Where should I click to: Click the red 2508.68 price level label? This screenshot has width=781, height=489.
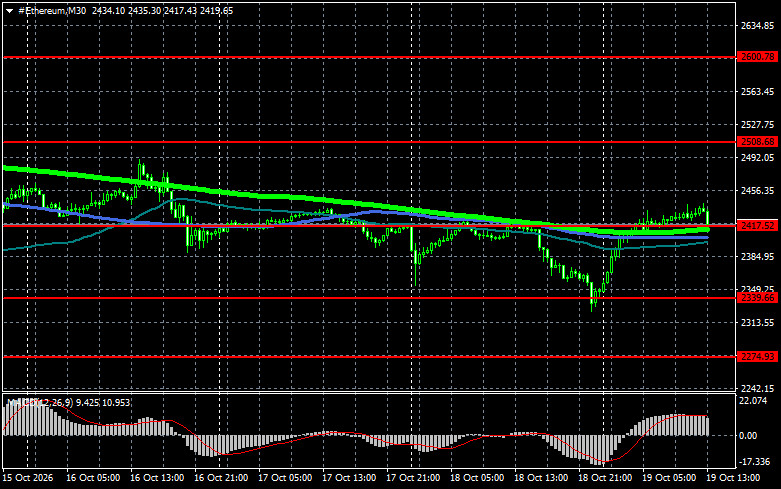click(x=757, y=142)
